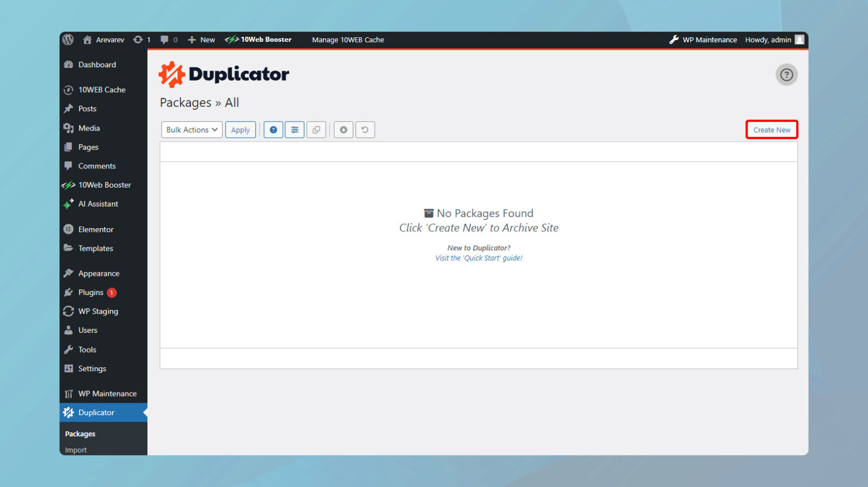Click the Create New button
The height and width of the screenshot is (487, 868).
772,129
